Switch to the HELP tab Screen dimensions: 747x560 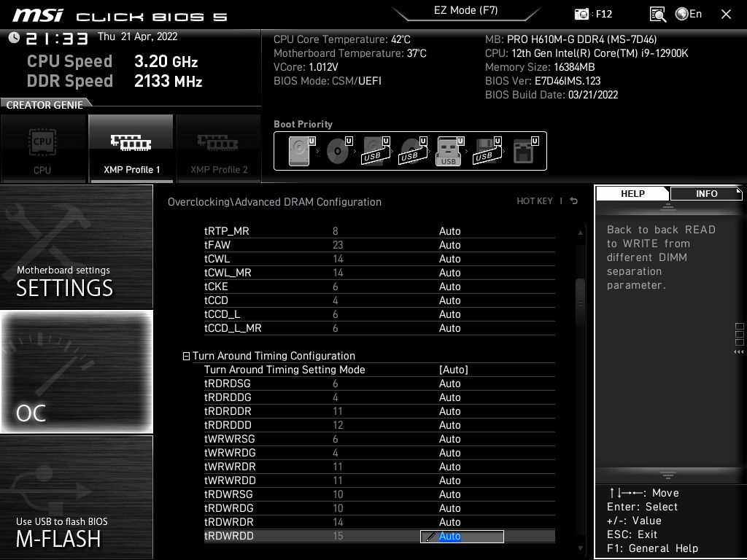coord(632,193)
